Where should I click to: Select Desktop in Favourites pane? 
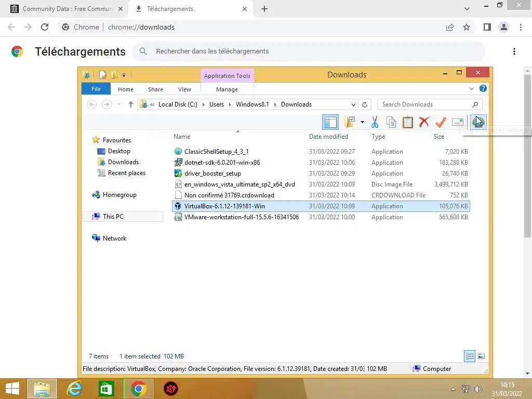tap(119, 151)
